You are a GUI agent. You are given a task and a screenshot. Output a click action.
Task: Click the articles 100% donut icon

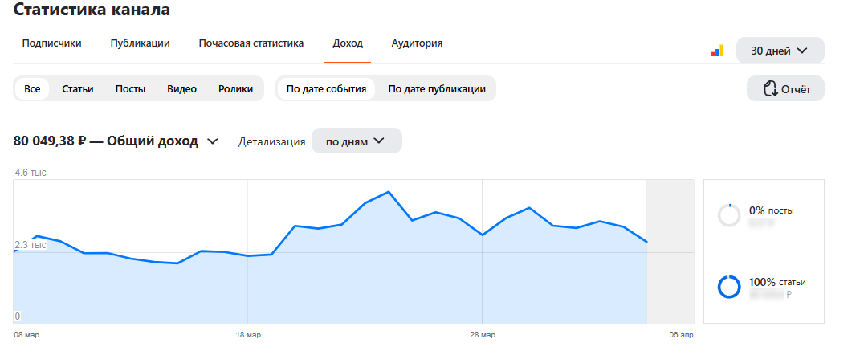click(x=729, y=287)
